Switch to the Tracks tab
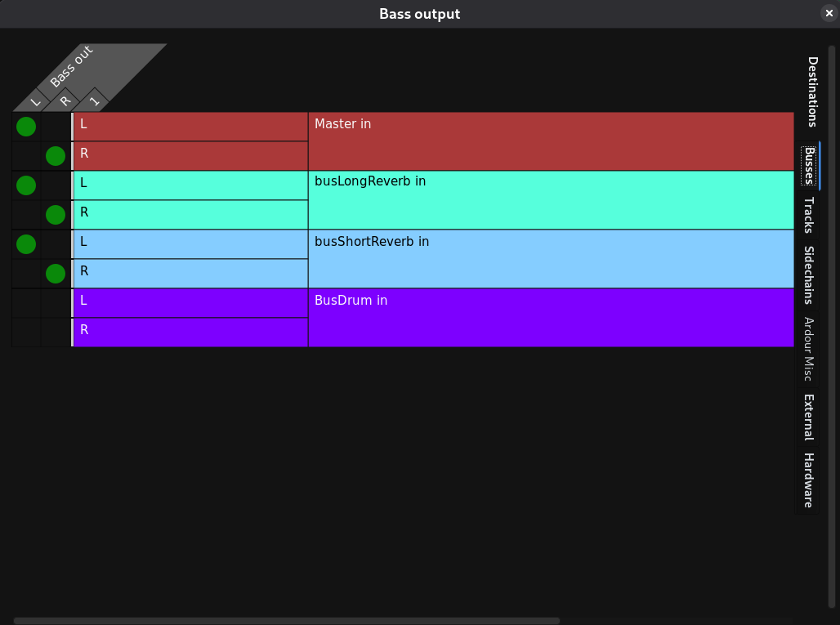Screen dimensions: 840x625 (x=808, y=215)
